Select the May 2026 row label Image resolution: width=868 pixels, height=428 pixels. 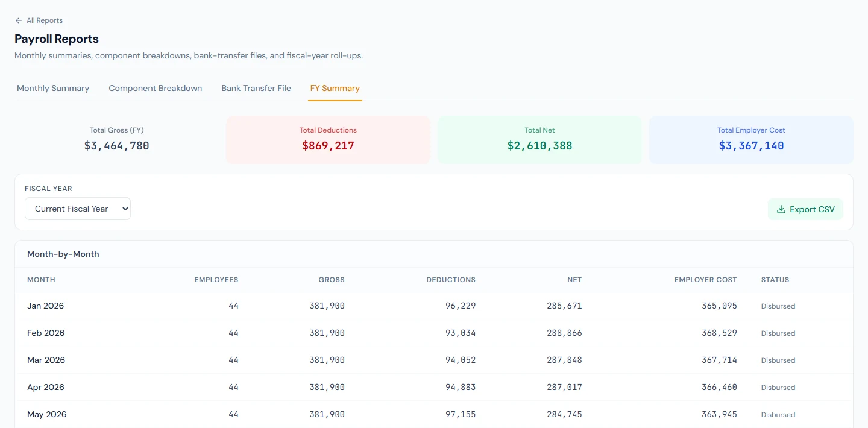coord(47,414)
